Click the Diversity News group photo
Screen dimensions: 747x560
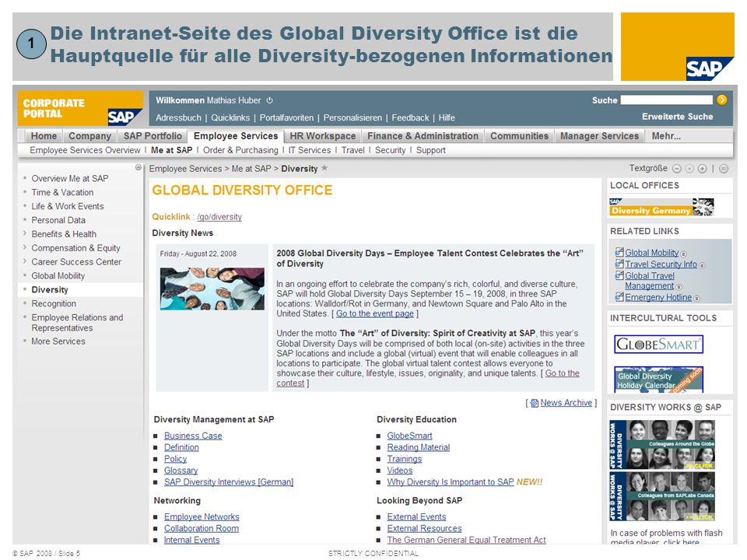point(212,289)
